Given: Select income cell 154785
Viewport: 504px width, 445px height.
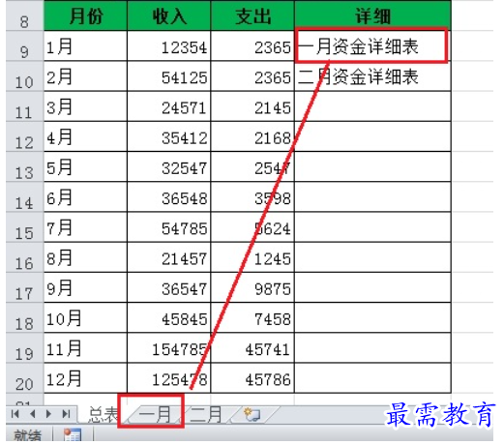Looking at the screenshot, I should (169, 348).
